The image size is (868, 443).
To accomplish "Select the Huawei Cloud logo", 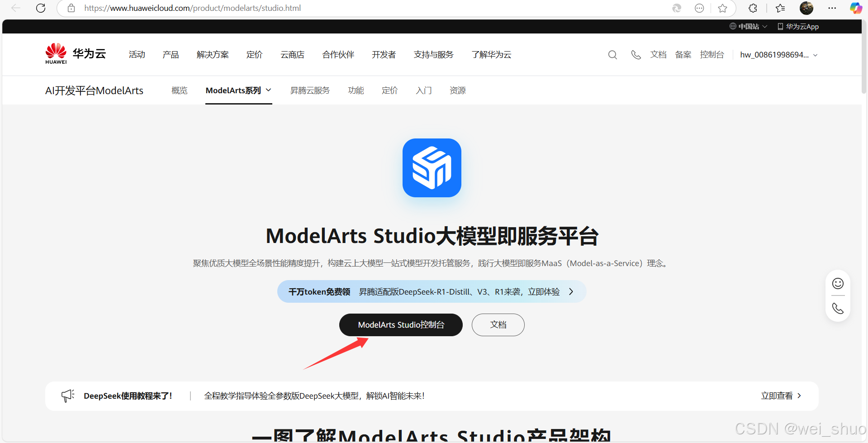I will coord(75,53).
